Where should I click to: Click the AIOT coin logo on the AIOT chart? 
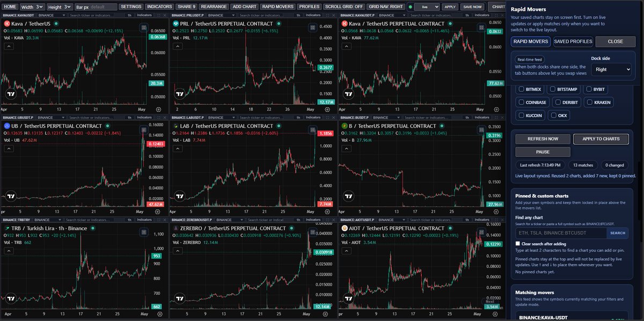click(x=343, y=228)
